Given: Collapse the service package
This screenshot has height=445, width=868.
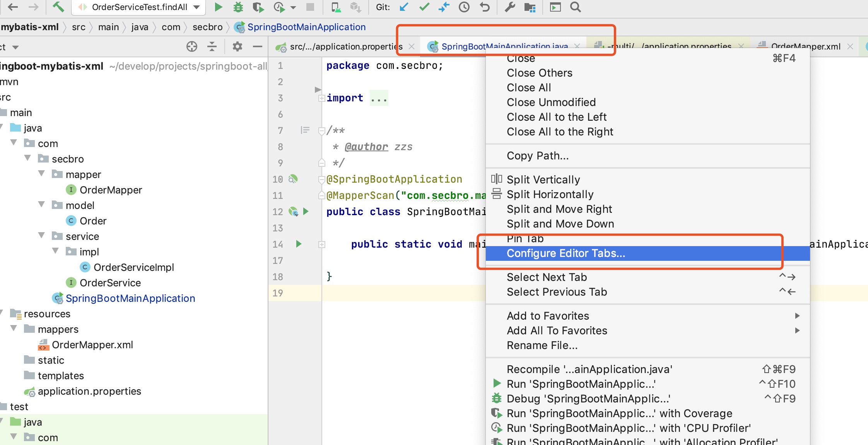Looking at the screenshot, I should point(42,235).
